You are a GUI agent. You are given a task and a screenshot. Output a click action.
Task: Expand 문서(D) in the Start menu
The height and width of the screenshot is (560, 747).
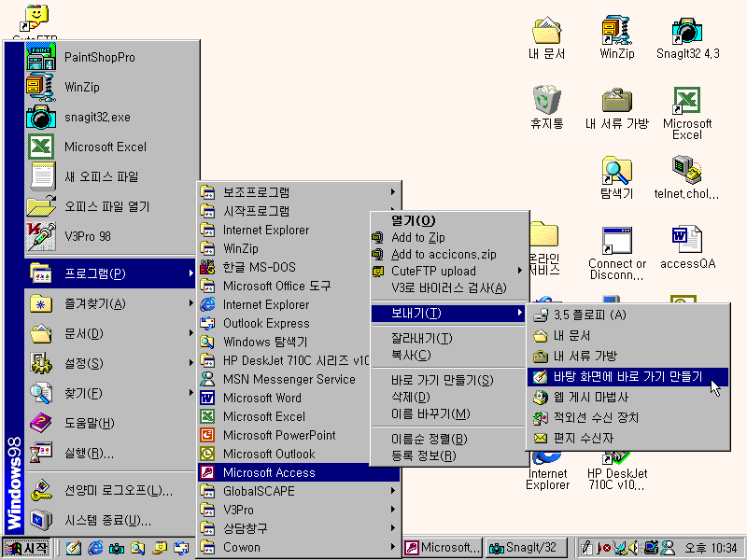click(111, 333)
